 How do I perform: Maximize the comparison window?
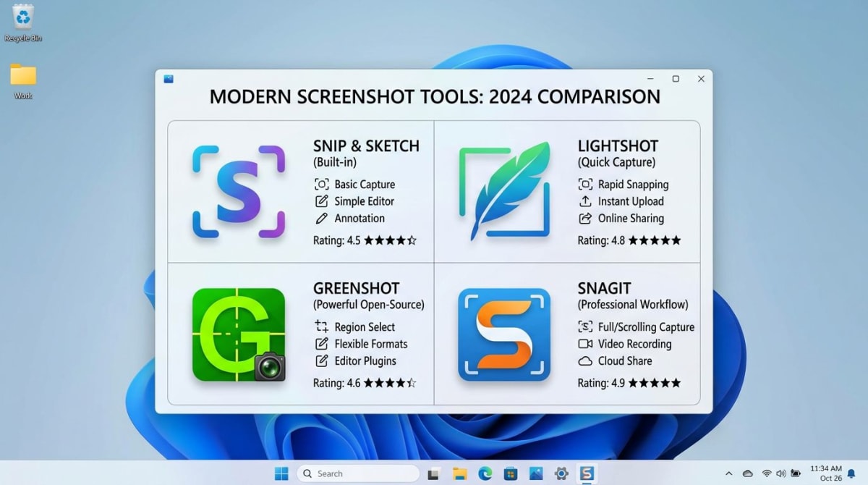point(676,79)
